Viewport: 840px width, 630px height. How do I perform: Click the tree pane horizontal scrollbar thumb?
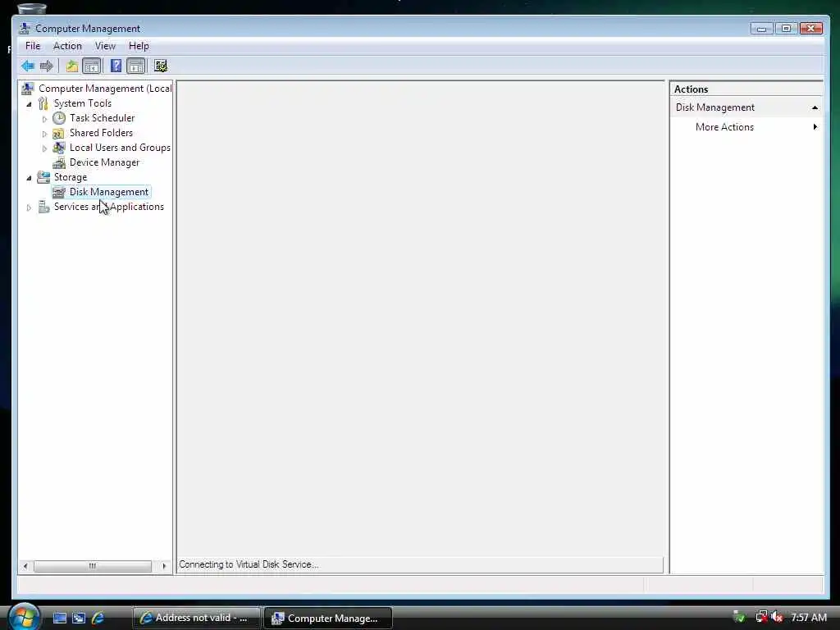coord(93,566)
